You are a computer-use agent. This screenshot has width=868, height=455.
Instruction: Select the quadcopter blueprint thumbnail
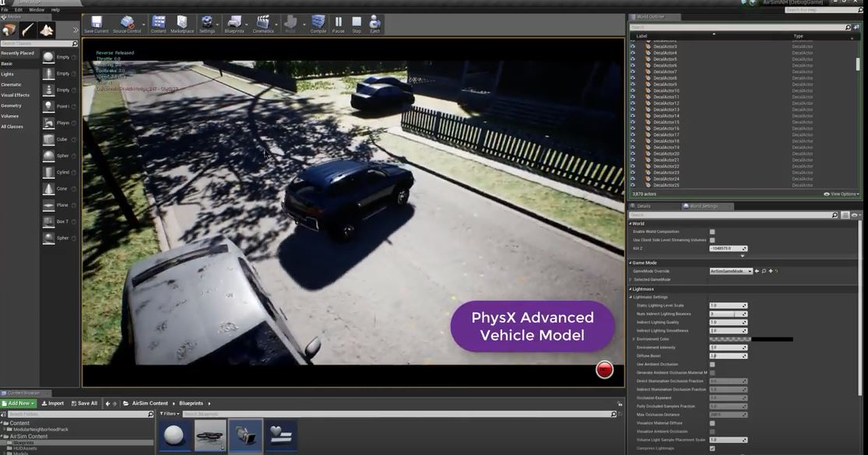[209, 433]
